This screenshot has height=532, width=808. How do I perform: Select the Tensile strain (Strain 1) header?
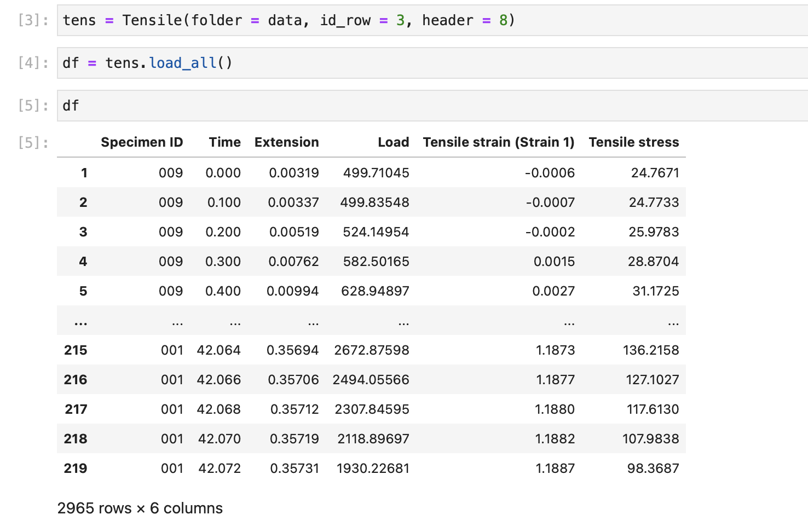pyautogui.click(x=499, y=142)
